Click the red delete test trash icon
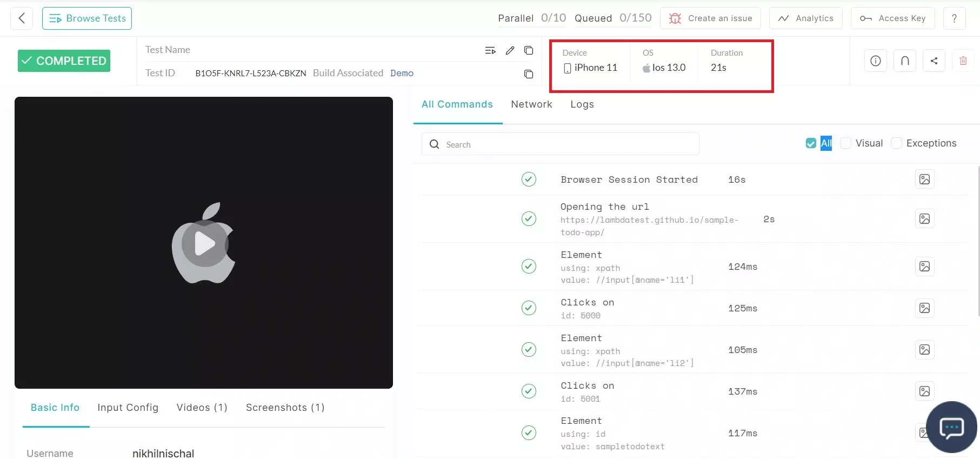 tap(963, 61)
